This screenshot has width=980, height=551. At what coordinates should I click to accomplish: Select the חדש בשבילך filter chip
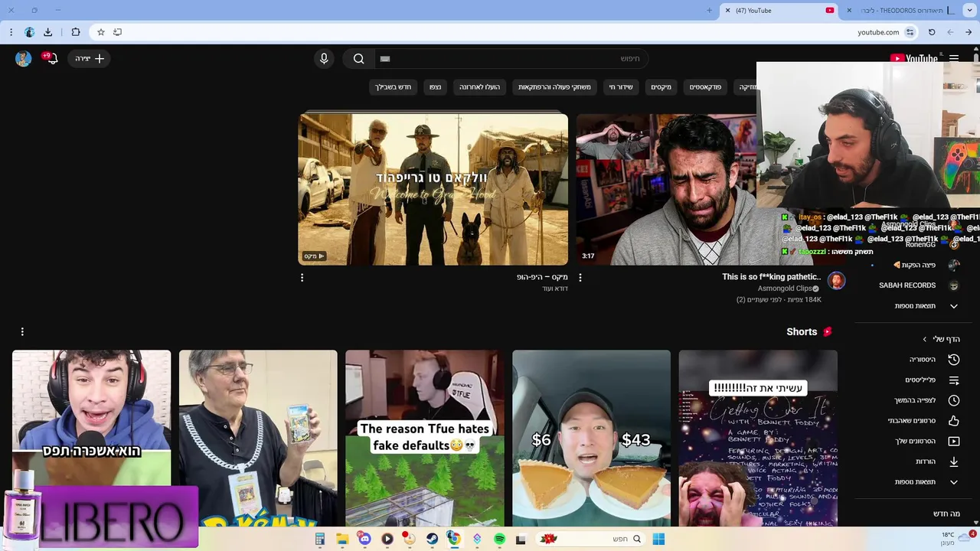(394, 87)
